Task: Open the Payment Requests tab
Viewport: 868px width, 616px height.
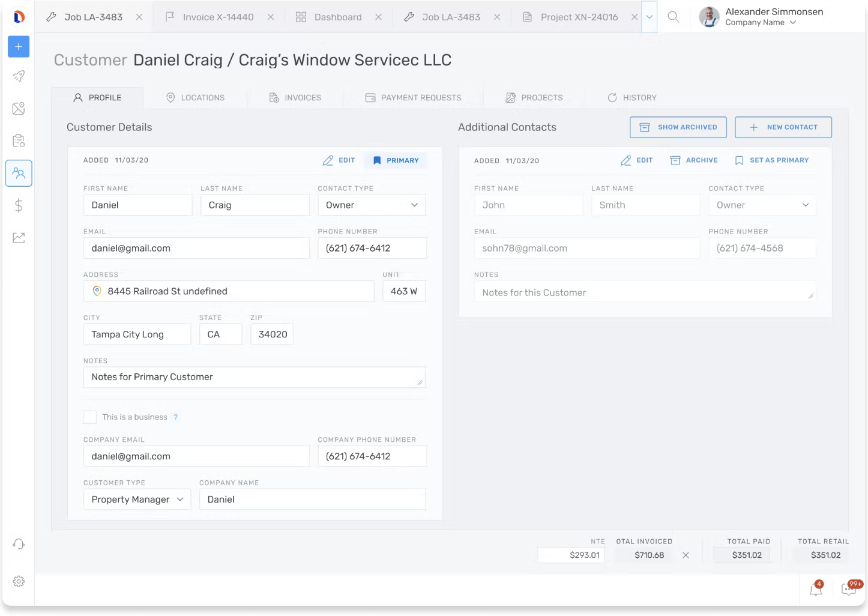Action: [x=413, y=98]
